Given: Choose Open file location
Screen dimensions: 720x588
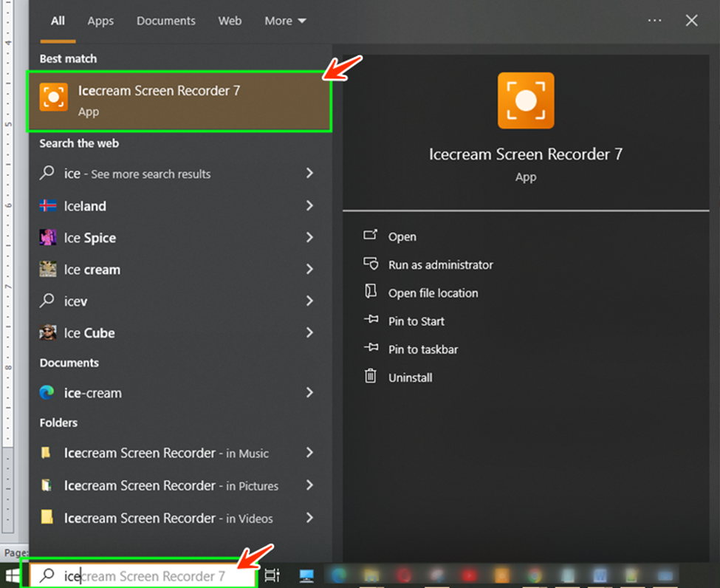Looking at the screenshot, I should [433, 293].
